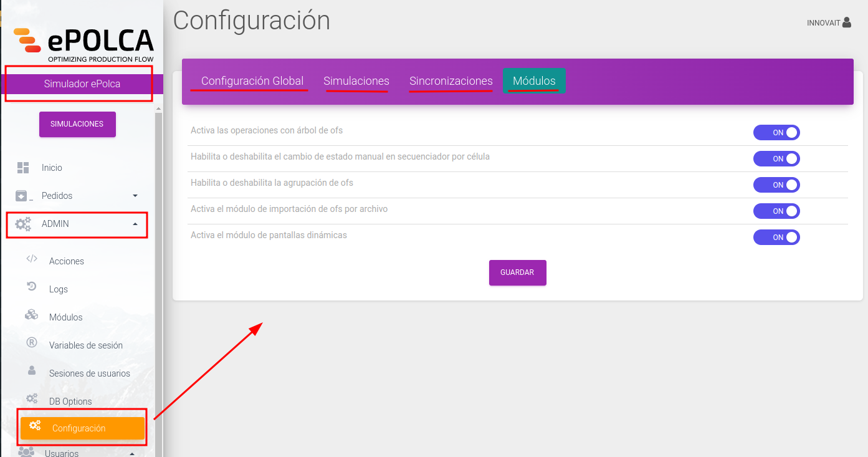Viewport: 868px width, 457px height.
Task: Click the INNOVAIT user profile icon
Action: tap(846, 22)
